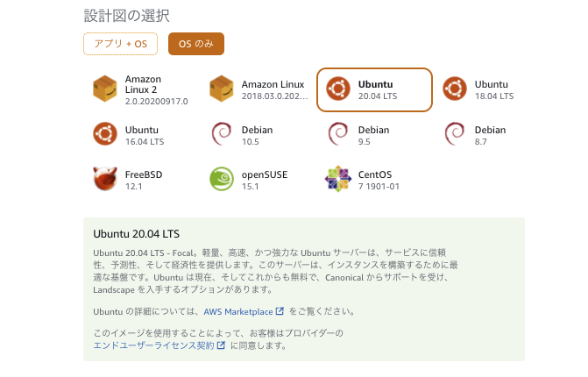Open the エンドユーザーライセンス契約 link

click(159, 345)
